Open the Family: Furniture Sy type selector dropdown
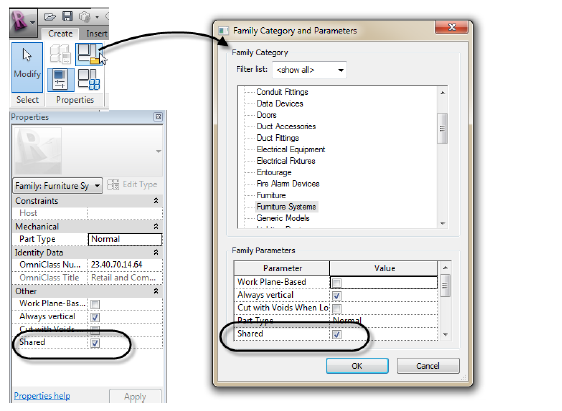 coord(57,186)
